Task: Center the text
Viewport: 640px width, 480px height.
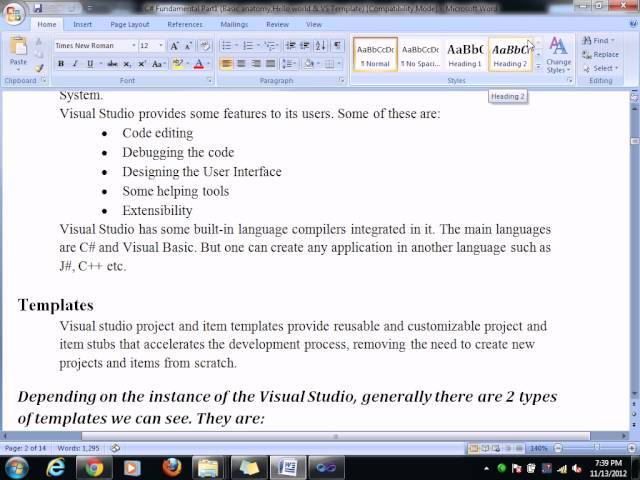Action: click(241, 64)
